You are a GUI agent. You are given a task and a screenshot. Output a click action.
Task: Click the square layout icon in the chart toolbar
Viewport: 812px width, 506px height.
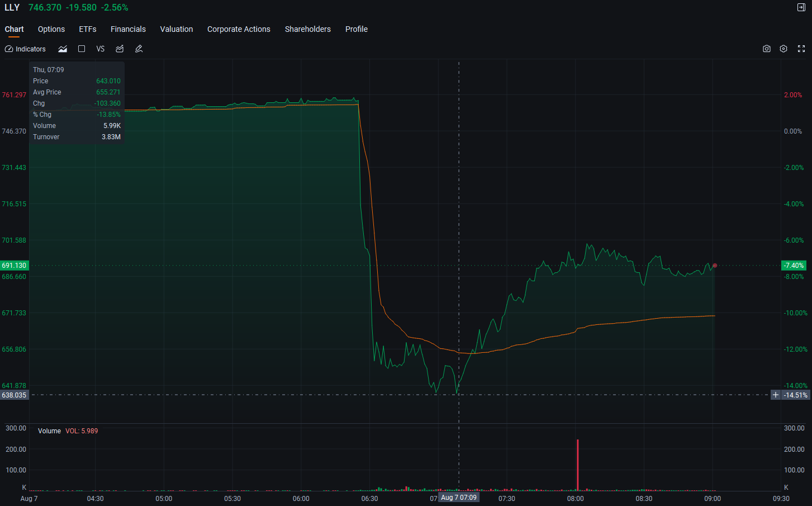point(82,49)
